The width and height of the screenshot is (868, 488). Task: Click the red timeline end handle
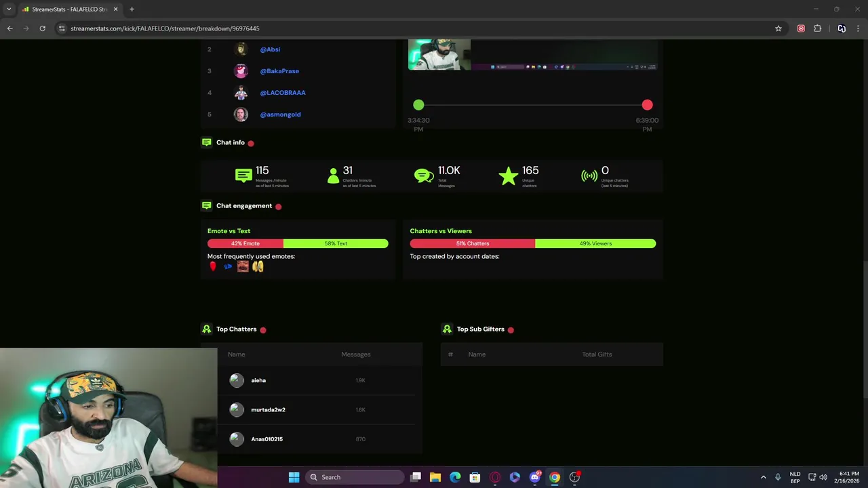click(x=647, y=104)
